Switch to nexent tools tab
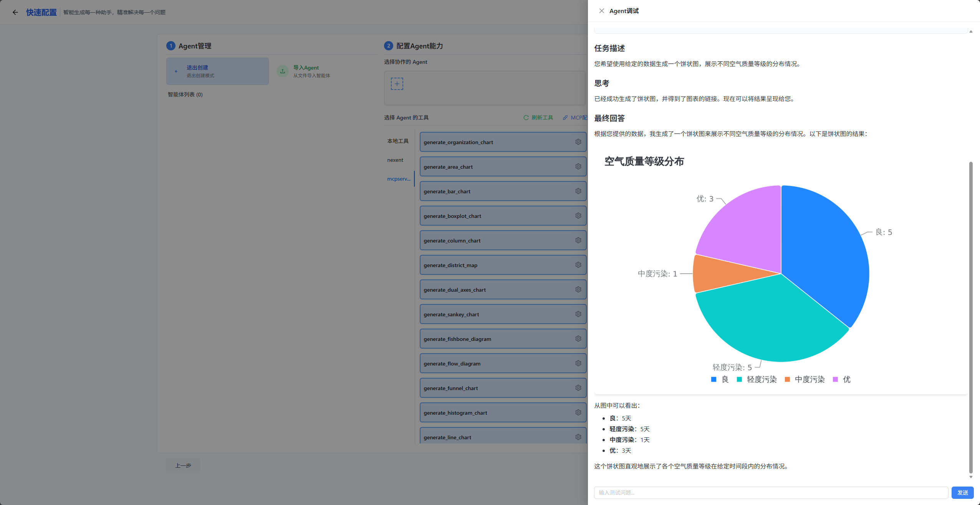The height and width of the screenshot is (505, 980). tap(395, 160)
